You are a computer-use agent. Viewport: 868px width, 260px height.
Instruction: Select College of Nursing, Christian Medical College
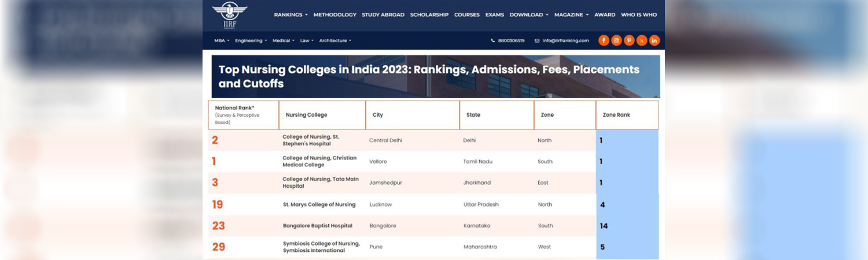[319, 161]
